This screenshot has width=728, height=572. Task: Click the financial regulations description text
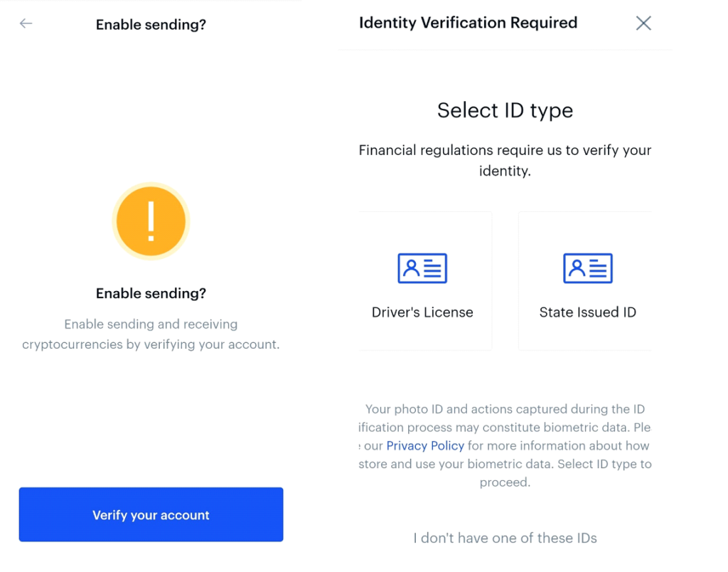(x=505, y=160)
